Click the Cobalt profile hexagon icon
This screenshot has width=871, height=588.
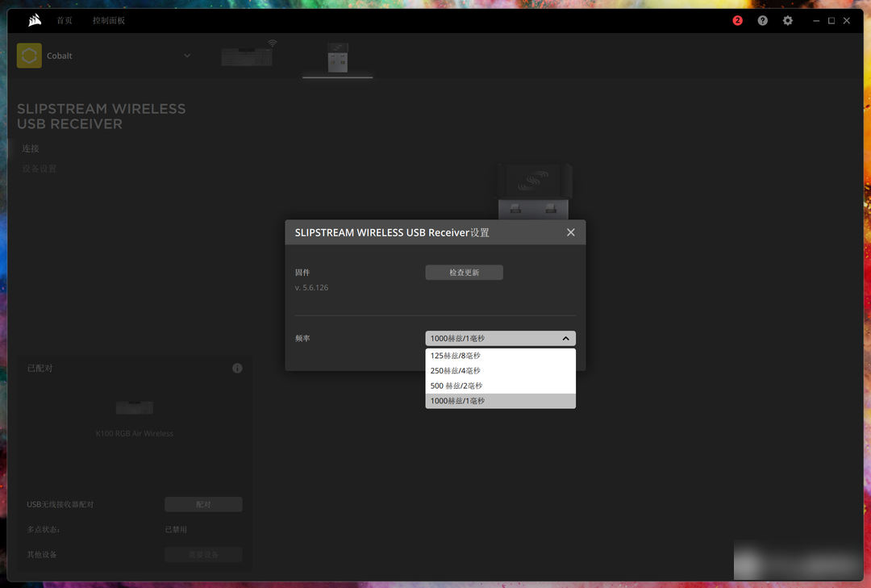pos(30,56)
